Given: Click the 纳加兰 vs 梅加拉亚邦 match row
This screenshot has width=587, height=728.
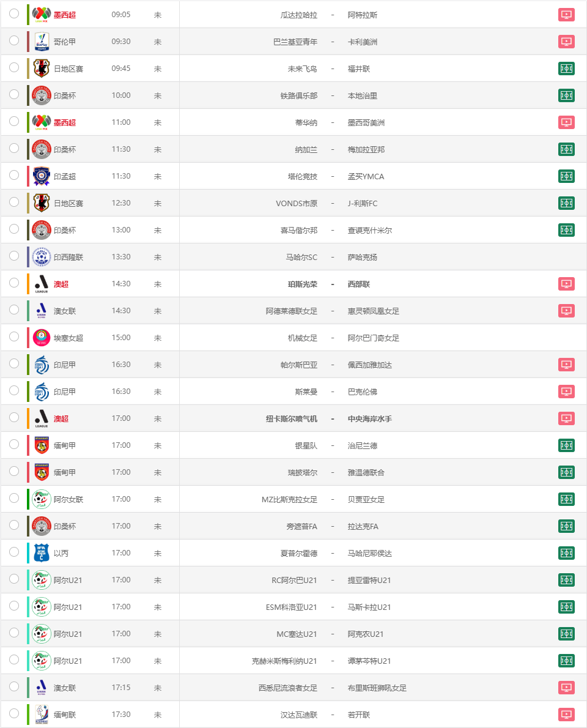Looking at the screenshot, I should point(293,149).
